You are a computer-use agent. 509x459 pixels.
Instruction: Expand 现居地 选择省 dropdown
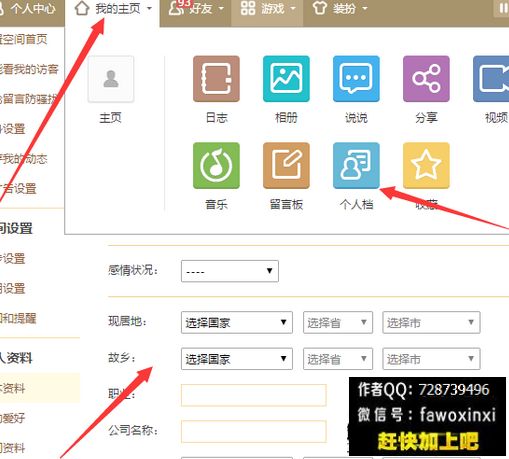338,322
